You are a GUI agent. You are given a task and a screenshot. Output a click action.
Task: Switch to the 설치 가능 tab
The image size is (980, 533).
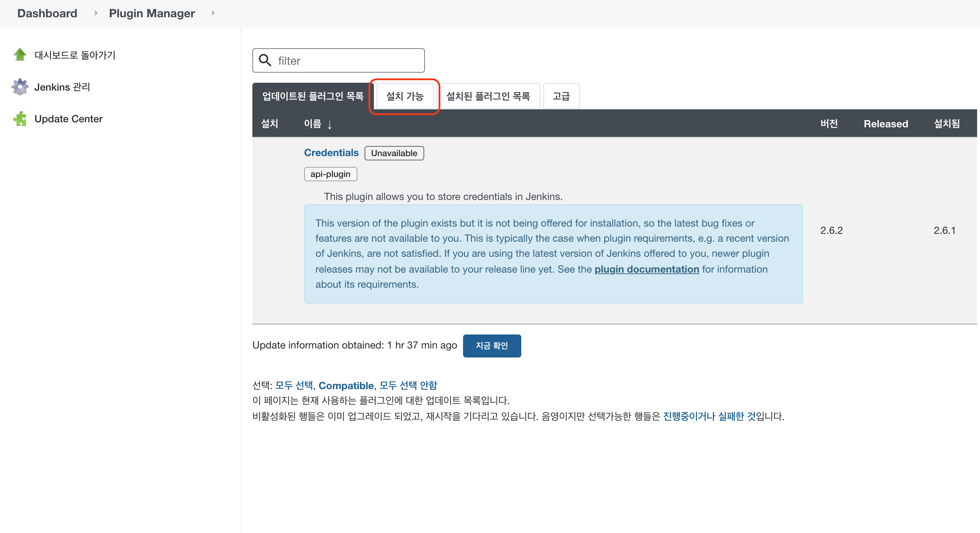(x=404, y=96)
